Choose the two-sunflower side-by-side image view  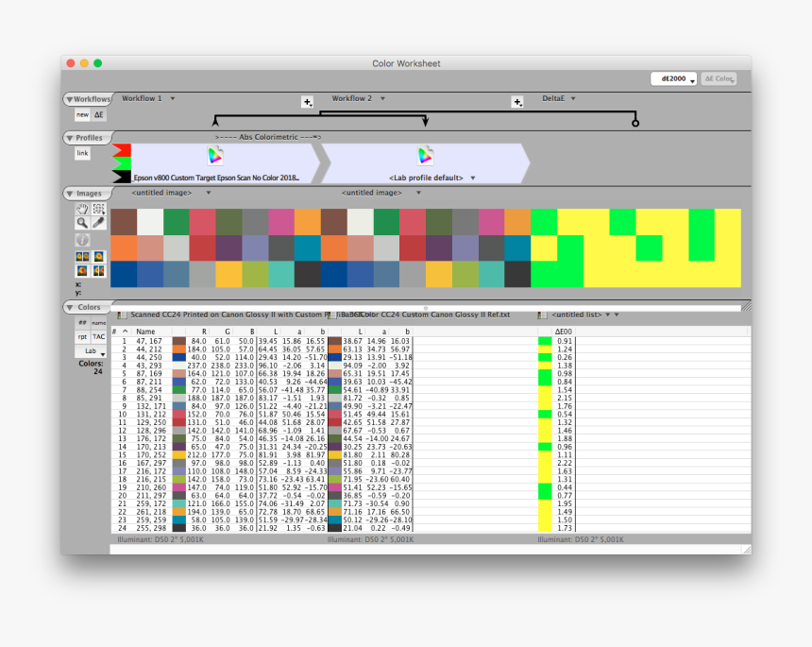(x=82, y=256)
